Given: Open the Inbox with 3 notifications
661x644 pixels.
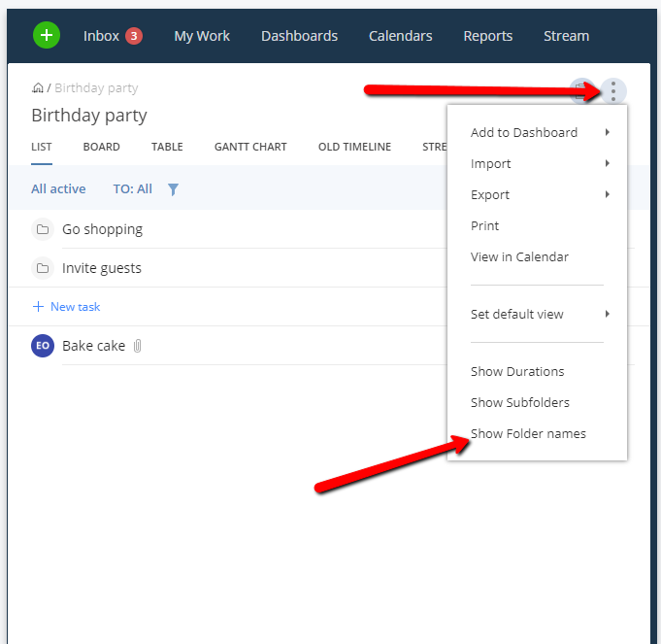Looking at the screenshot, I should click(x=112, y=36).
